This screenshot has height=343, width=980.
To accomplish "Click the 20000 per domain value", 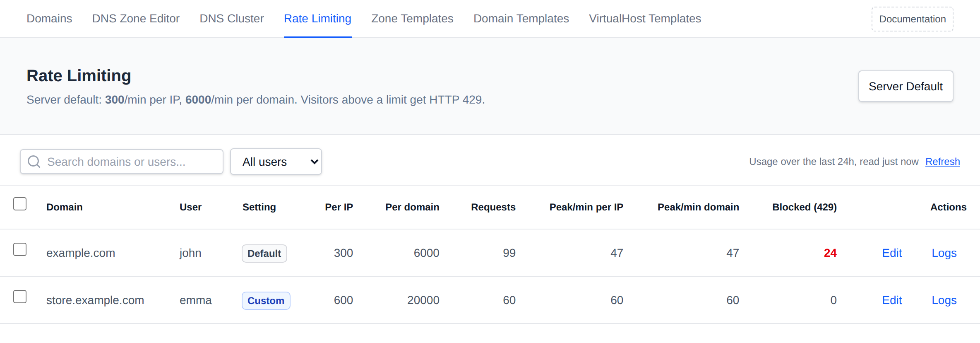I will tap(423, 300).
